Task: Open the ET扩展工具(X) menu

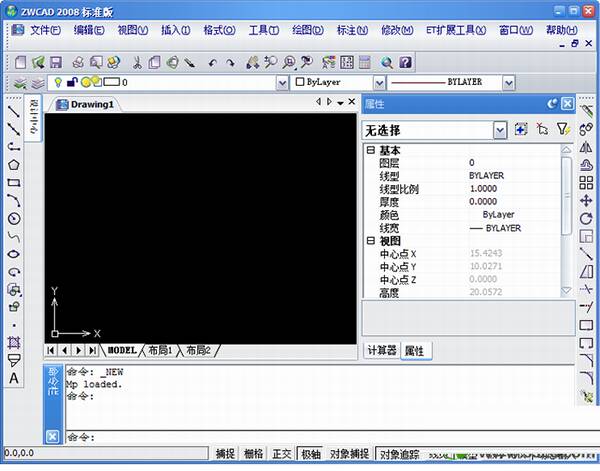Action: click(x=456, y=30)
